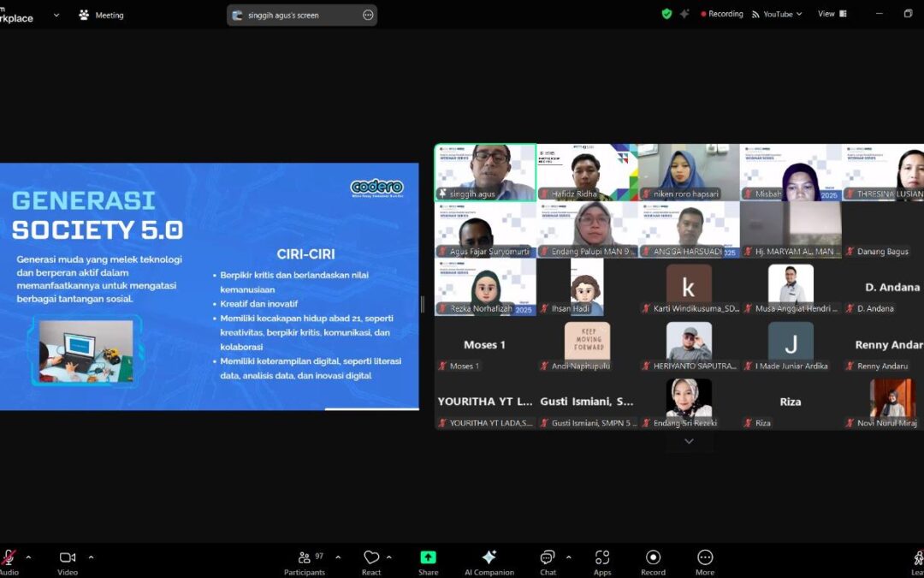Viewport: 924px width, 578px height.
Task: Click singgih agus's screen label
Action: tap(283, 15)
